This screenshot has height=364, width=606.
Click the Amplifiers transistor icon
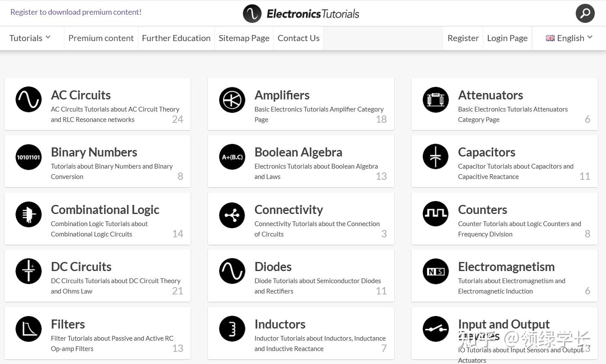coord(232,99)
